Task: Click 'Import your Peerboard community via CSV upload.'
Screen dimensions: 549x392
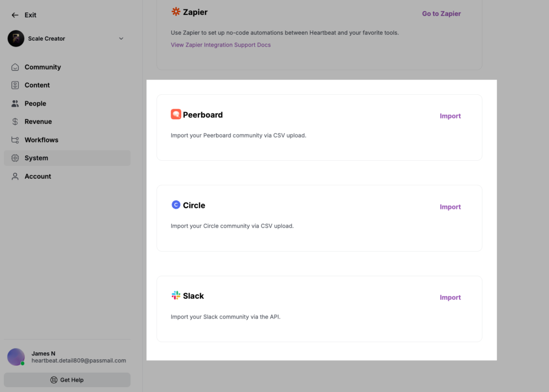Action: point(239,135)
